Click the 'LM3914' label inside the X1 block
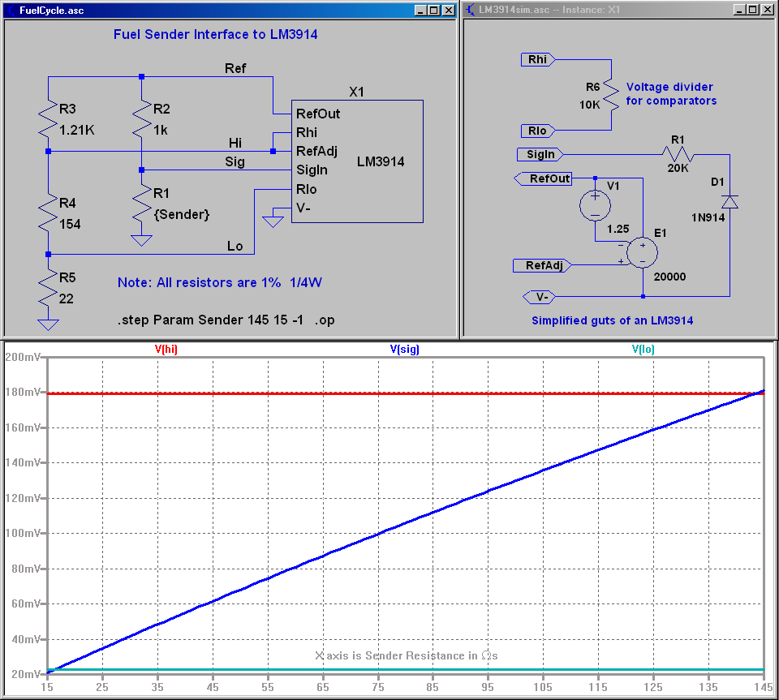The image size is (779, 700). 381,162
